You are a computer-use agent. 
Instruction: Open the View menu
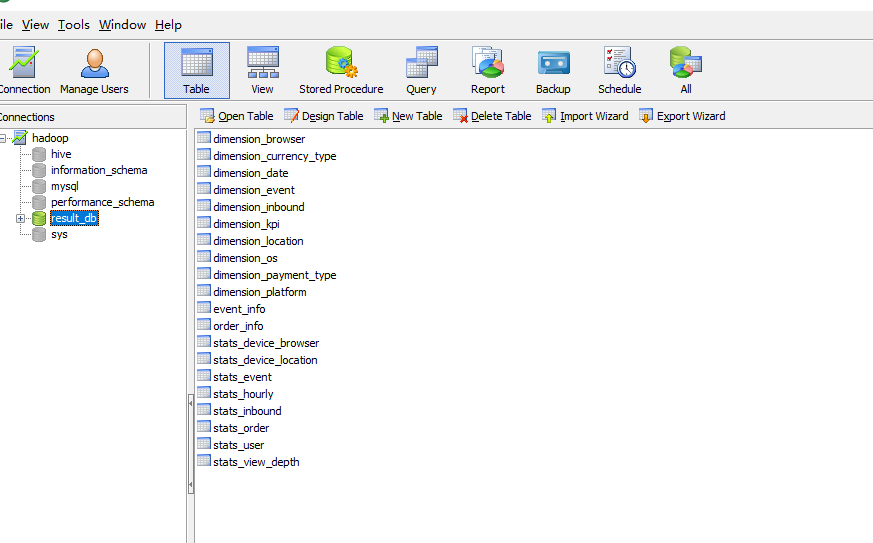[x=36, y=25]
